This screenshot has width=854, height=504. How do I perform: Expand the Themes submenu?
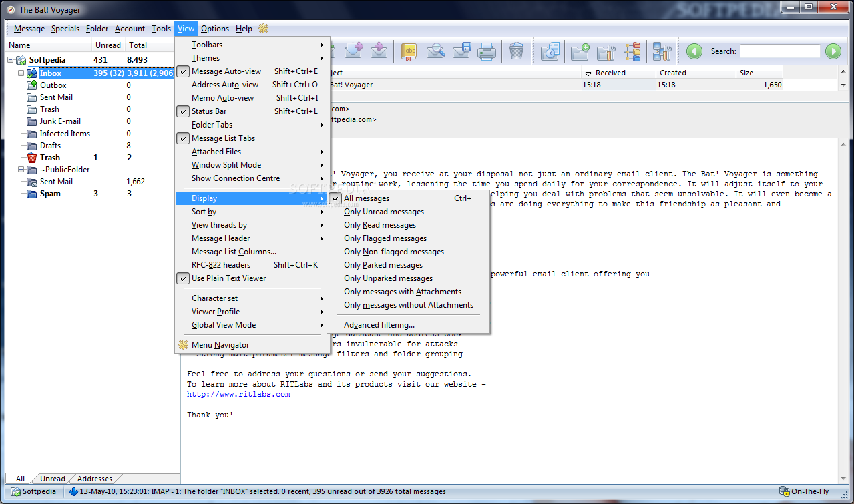[x=252, y=58]
